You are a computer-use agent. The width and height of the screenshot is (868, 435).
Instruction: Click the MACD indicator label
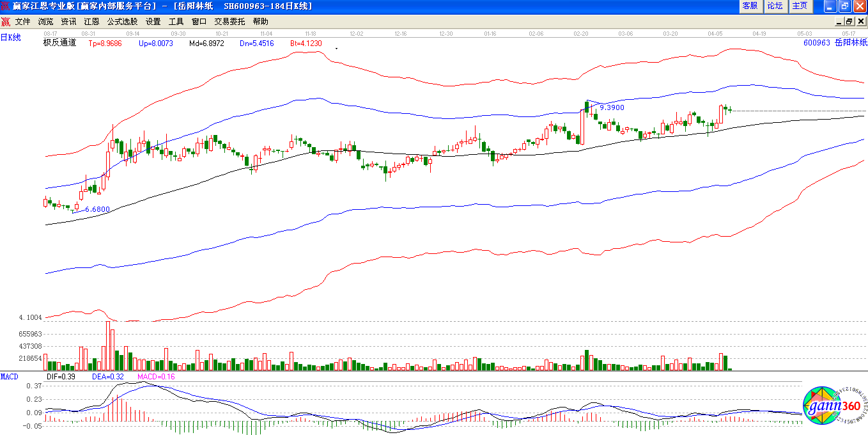10,377
